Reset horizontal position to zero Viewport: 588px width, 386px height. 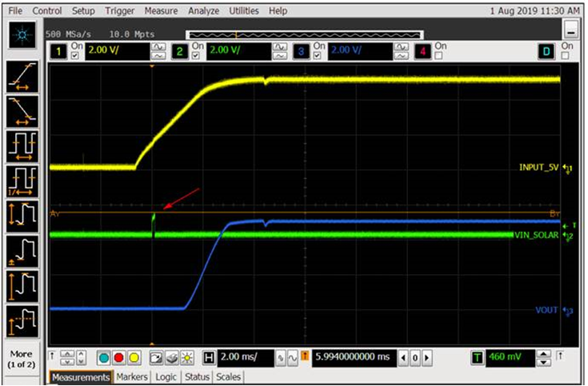pos(415,358)
